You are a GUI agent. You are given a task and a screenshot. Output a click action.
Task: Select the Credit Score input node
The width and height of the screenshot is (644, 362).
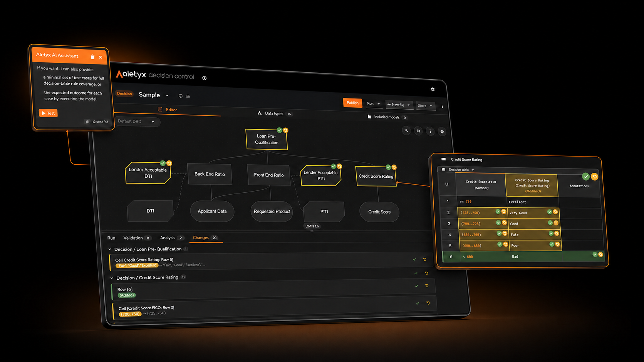[379, 212]
